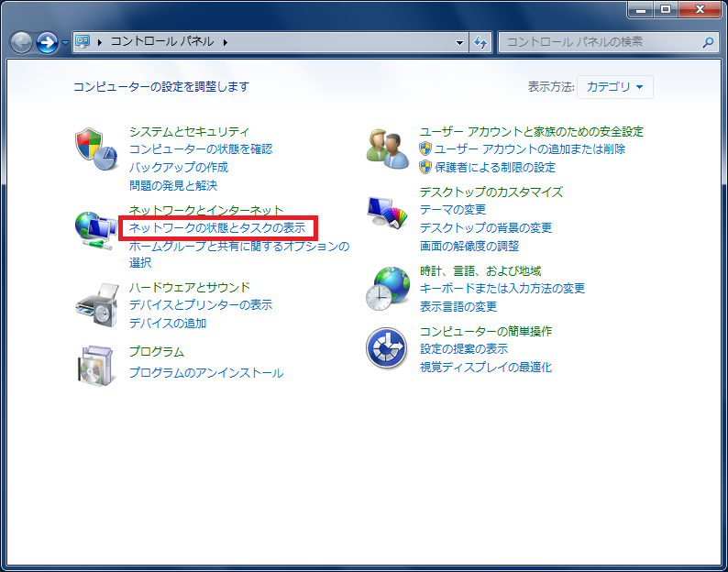Click the Hardware and Sound printer icon
The image size is (728, 572).
pos(96,304)
